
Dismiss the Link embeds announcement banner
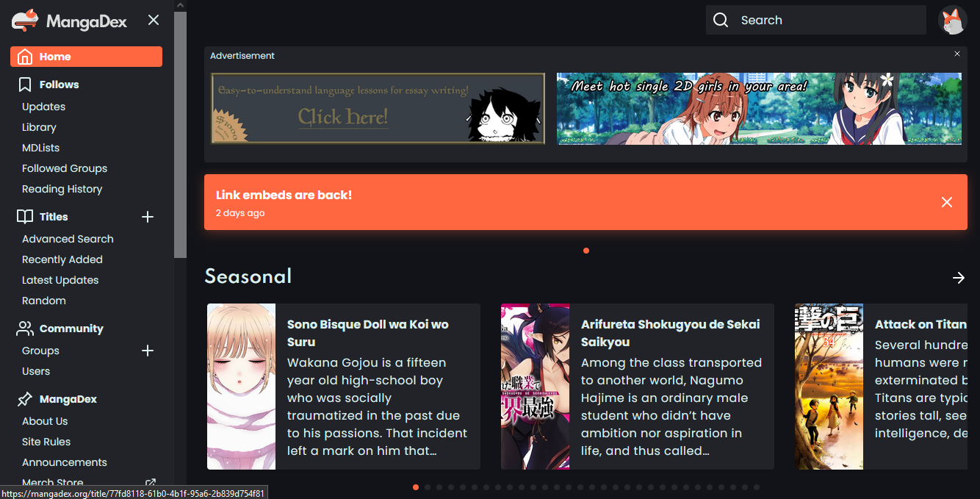pyautogui.click(x=946, y=202)
